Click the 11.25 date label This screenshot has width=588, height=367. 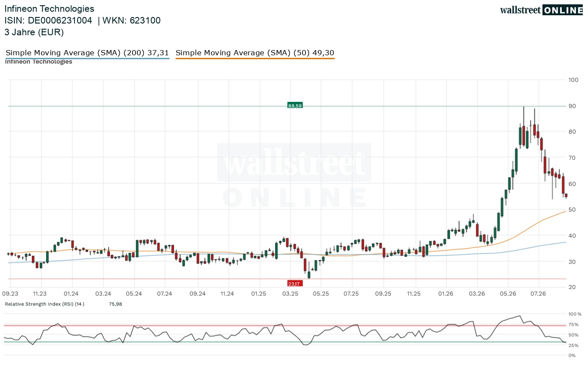coord(415,294)
